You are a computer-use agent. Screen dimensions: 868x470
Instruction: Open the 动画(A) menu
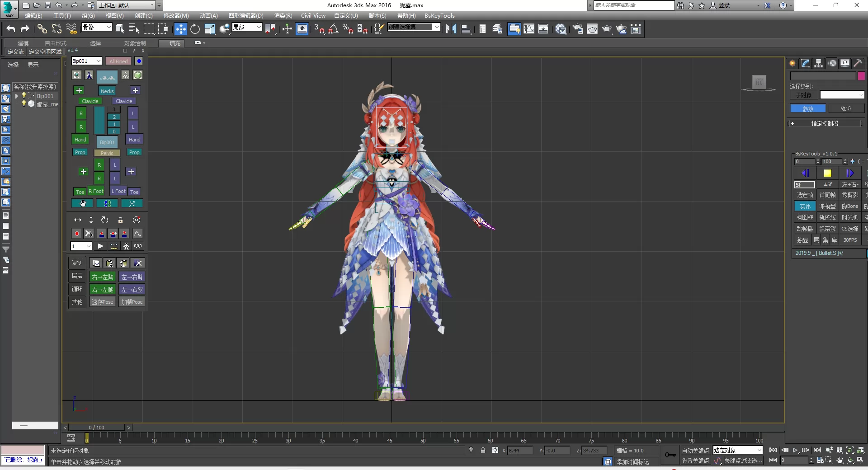point(208,16)
